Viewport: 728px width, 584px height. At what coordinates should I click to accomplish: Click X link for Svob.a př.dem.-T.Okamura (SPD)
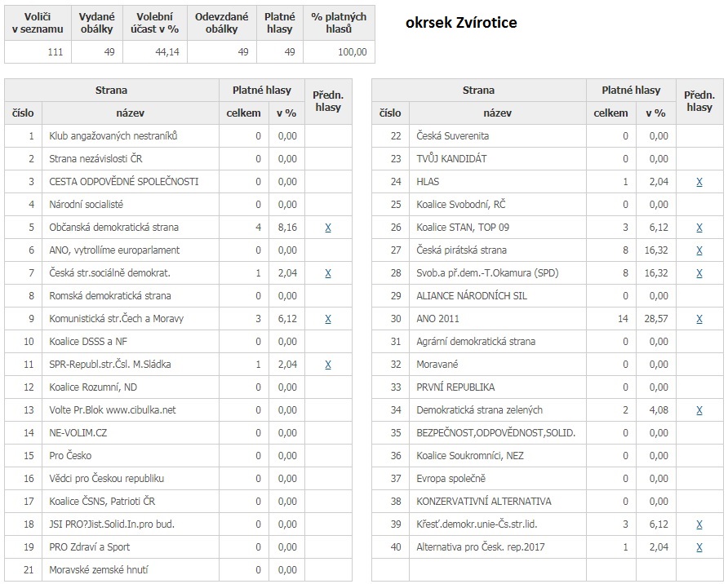coord(699,273)
